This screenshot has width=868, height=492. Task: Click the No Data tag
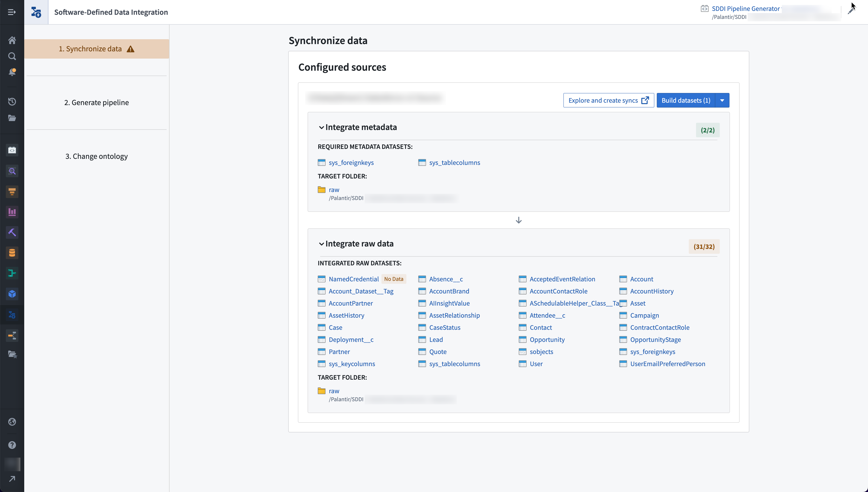(394, 279)
